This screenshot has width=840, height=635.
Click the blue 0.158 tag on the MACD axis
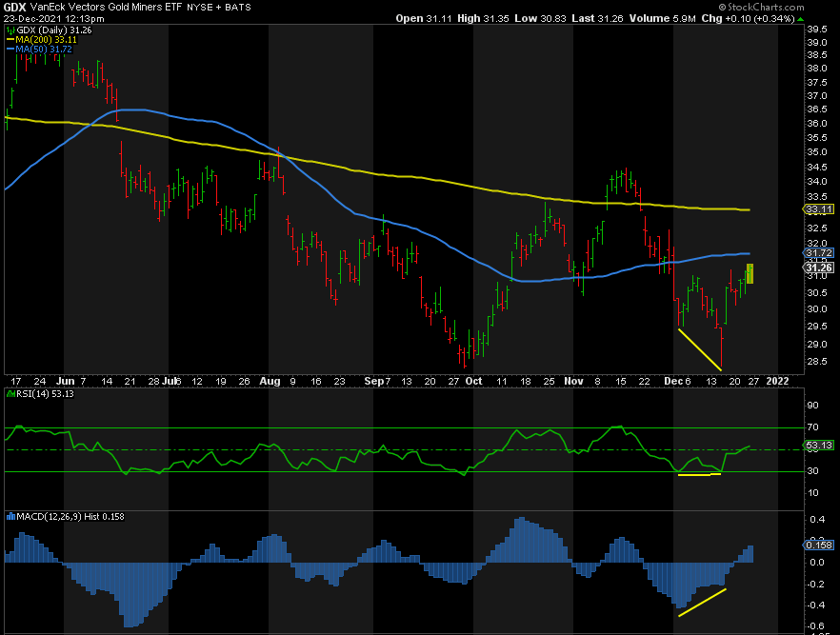pos(819,546)
